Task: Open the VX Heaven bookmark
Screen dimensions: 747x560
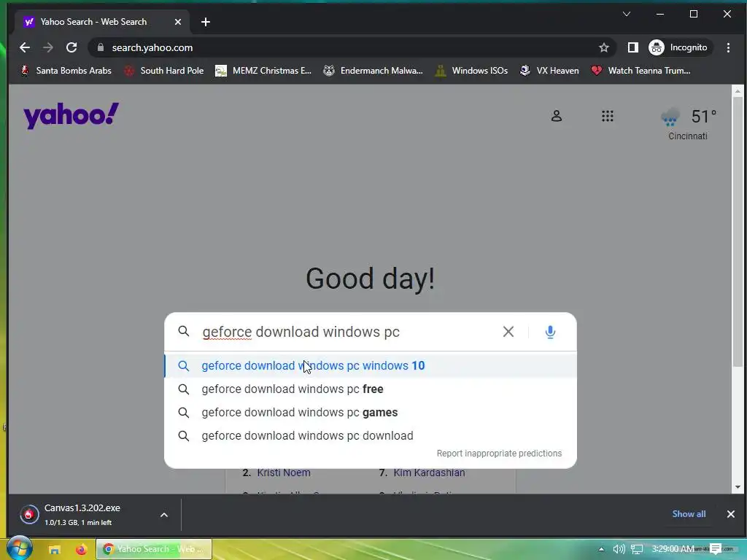Action: [549, 71]
